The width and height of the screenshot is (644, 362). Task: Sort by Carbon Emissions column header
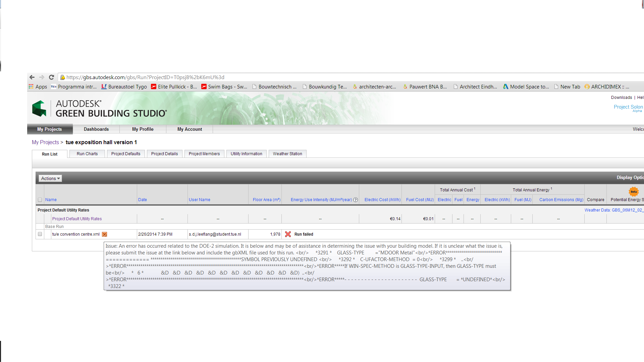coord(561,200)
